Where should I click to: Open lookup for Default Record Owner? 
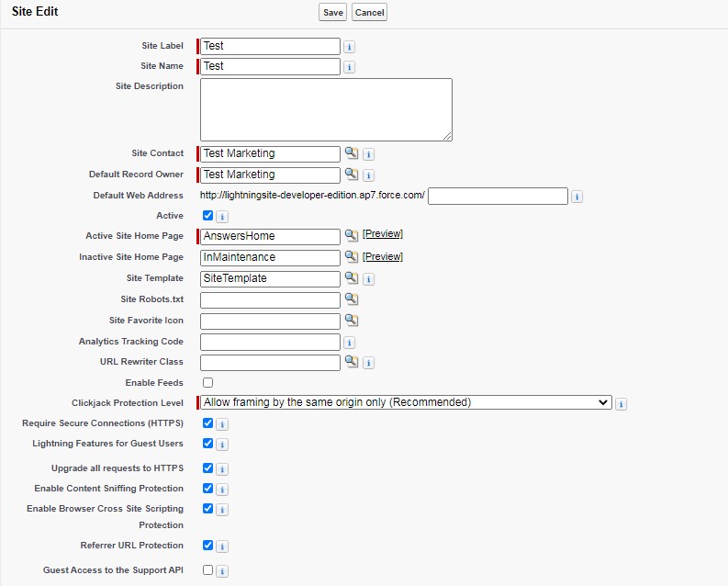[351, 175]
